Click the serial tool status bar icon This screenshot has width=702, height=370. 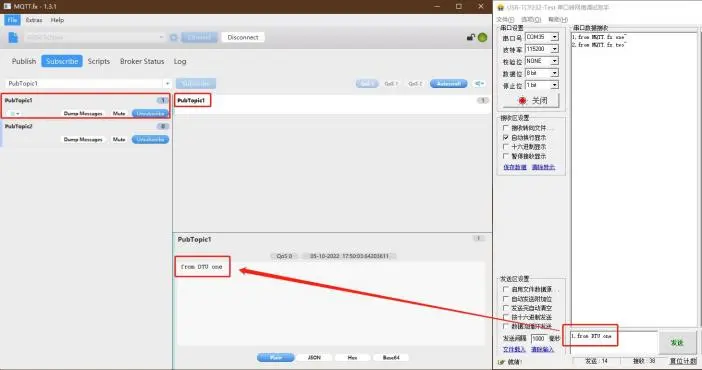(x=501, y=362)
